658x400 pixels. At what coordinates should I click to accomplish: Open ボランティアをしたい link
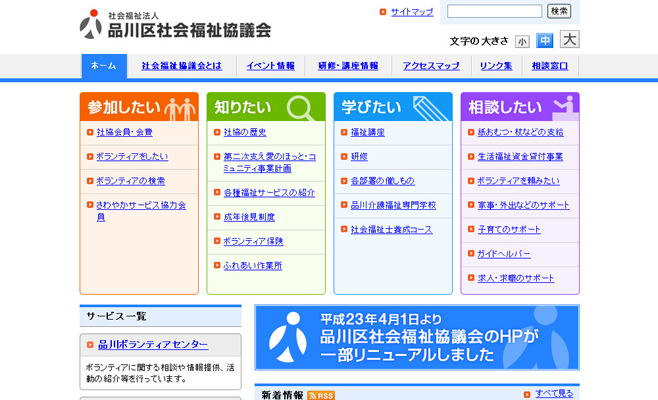pos(132,157)
